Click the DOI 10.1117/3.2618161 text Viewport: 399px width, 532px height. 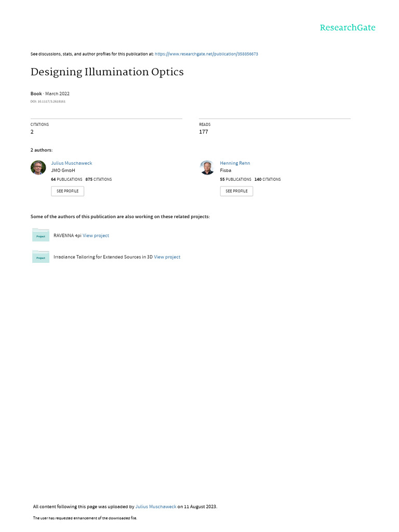click(x=48, y=101)
